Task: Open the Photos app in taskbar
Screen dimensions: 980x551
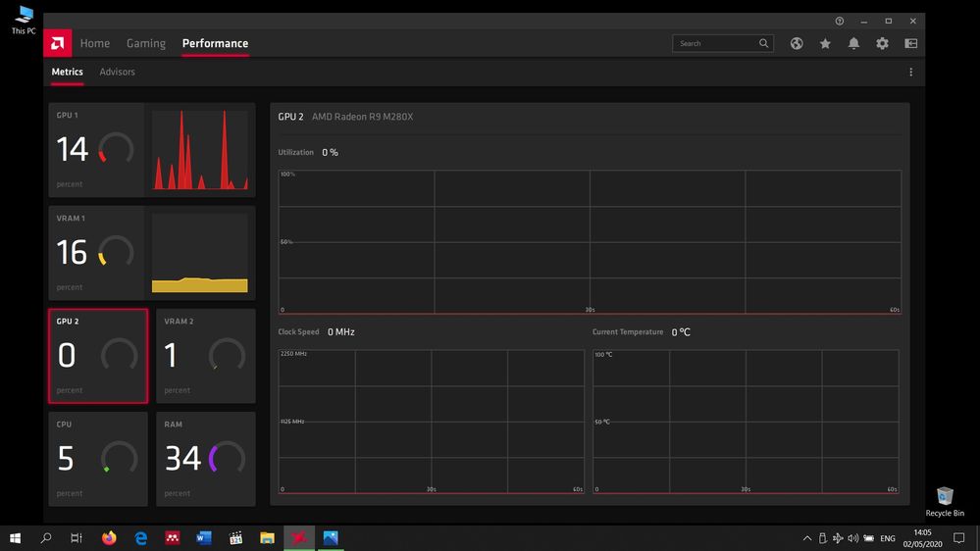Action: 331,538
